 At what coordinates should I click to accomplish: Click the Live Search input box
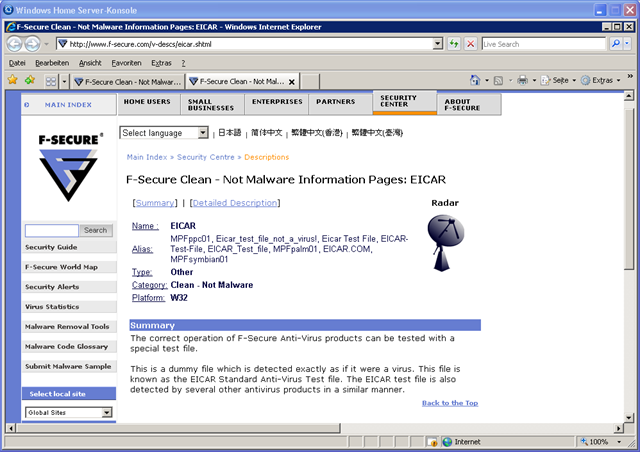(x=543, y=44)
